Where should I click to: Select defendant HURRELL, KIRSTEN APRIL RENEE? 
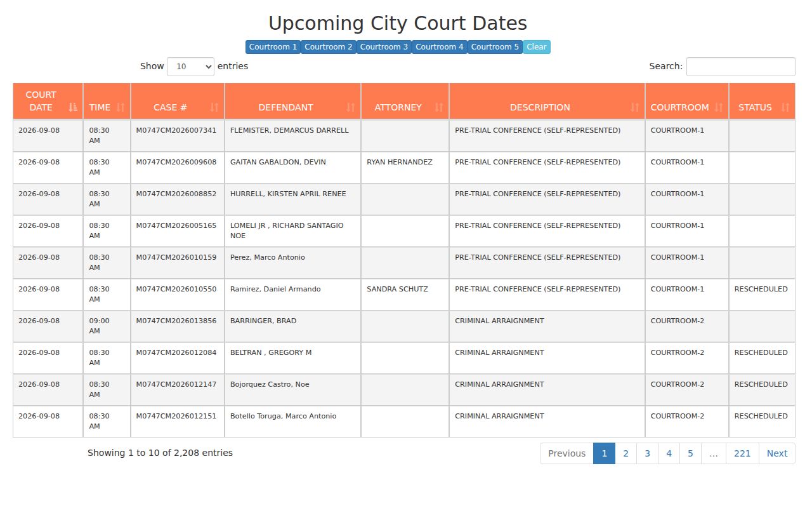coord(288,194)
